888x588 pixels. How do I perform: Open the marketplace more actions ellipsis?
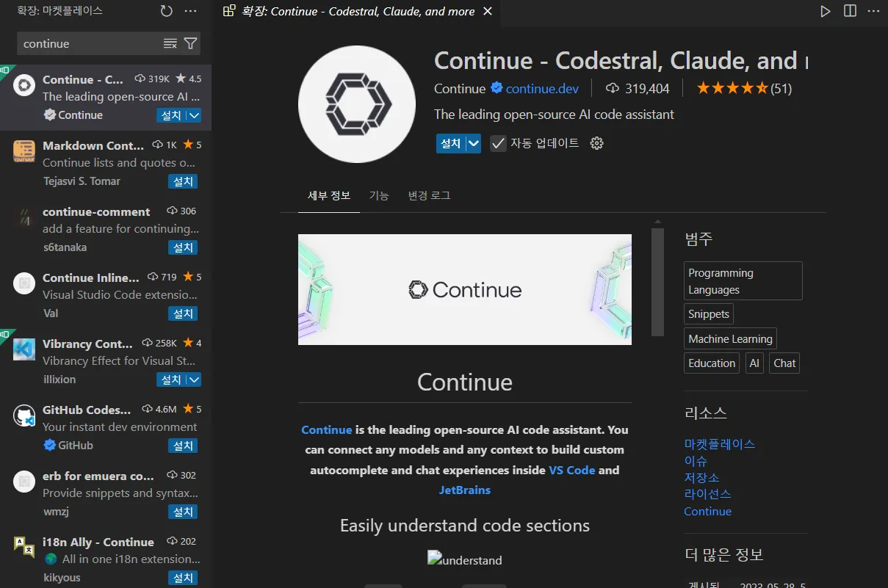coord(190,11)
